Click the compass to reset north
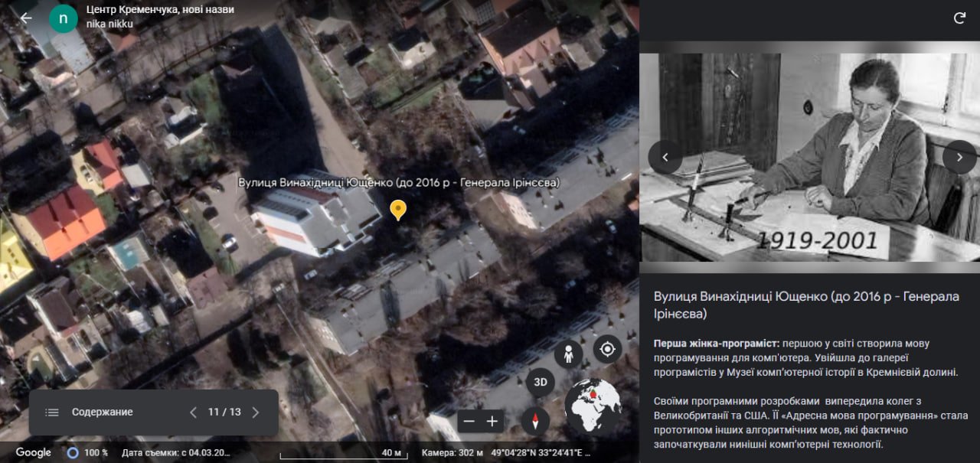980x463 pixels. (x=535, y=421)
